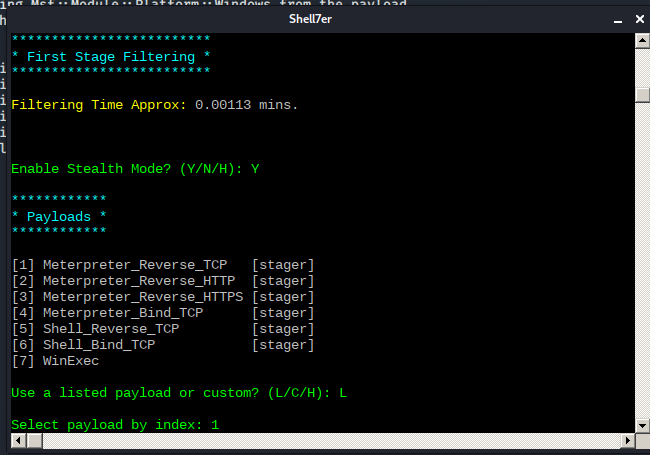The height and width of the screenshot is (455, 650).
Task: Click the '0.00113 mins.' value
Action: [x=246, y=105]
